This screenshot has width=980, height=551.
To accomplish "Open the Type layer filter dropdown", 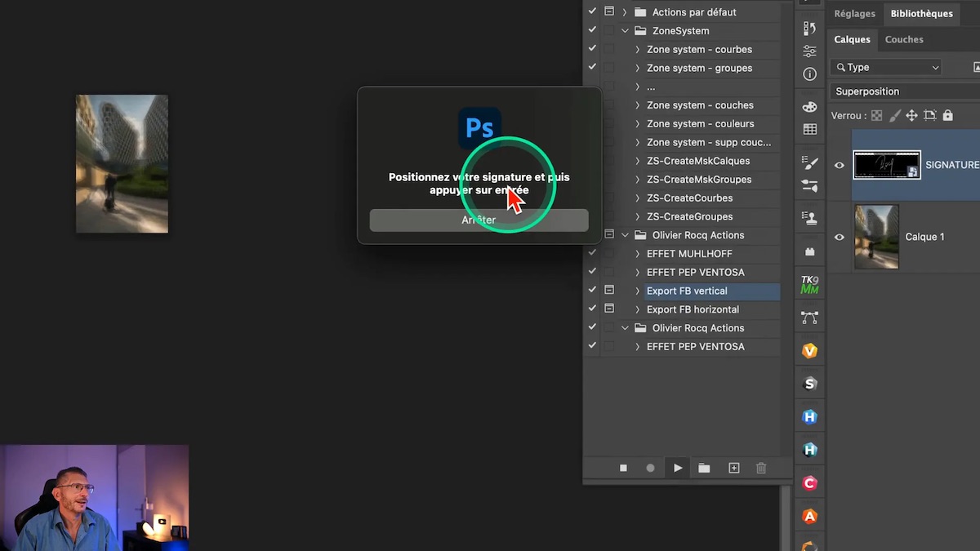I will 886,67.
